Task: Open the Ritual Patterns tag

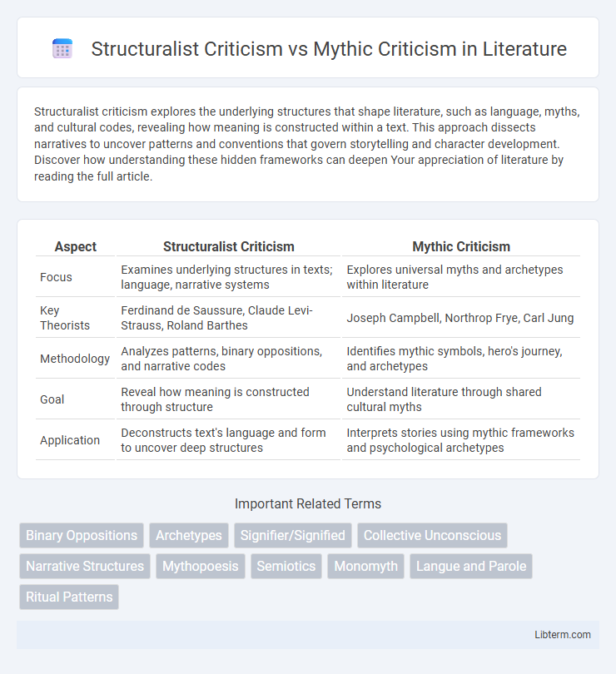Action: point(69,597)
